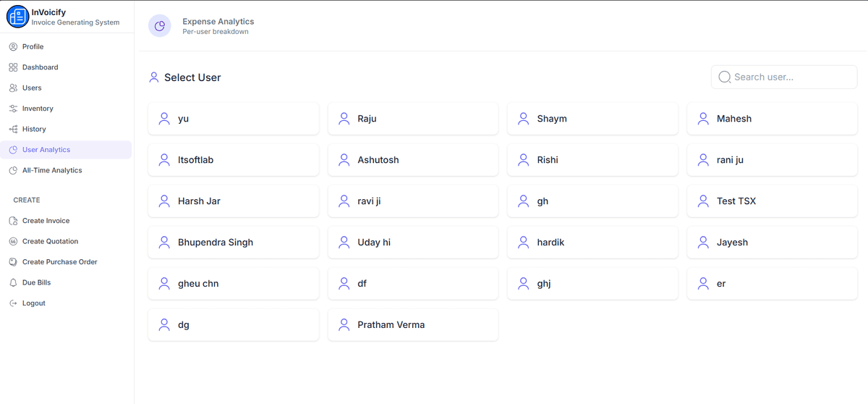This screenshot has height=404, width=868.
Task: Click the magnifier icon in search box
Action: tap(724, 77)
